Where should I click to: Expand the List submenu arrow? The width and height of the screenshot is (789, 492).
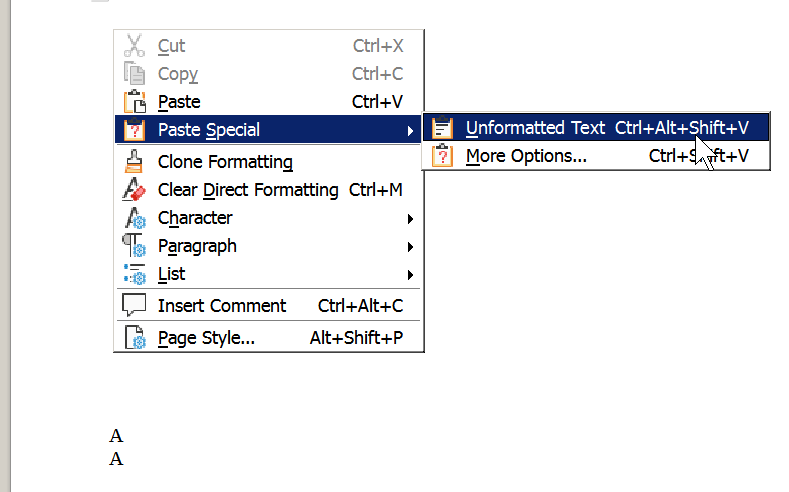pos(410,275)
